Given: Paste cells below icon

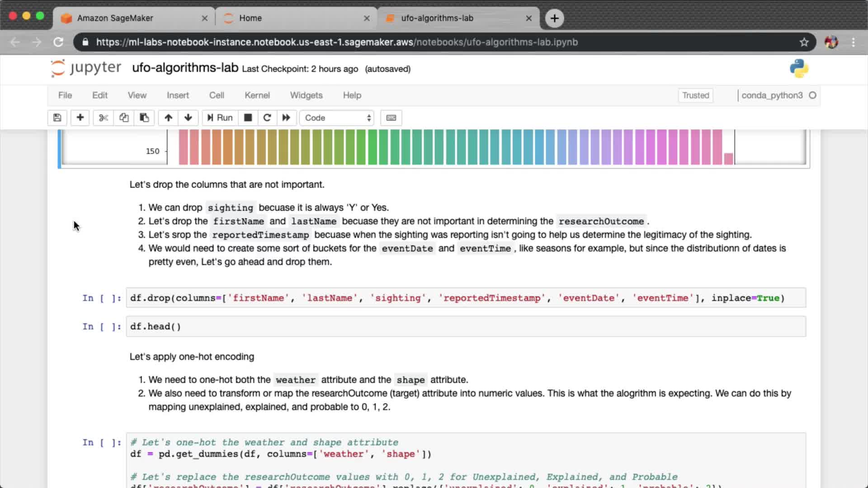Looking at the screenshot, I should 144,118.
